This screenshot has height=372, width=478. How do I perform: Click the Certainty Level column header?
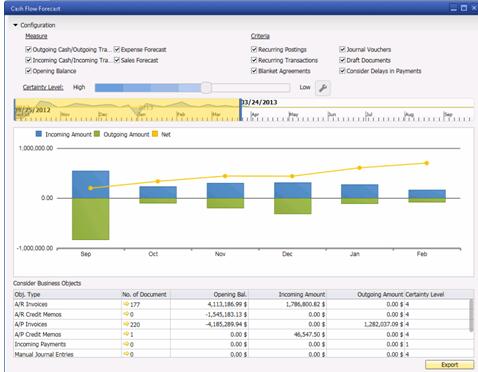pyautogui.click(x=439, y=294)
